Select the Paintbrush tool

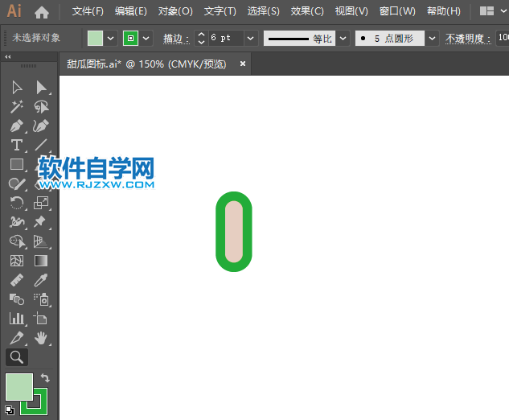pos(17,184)
